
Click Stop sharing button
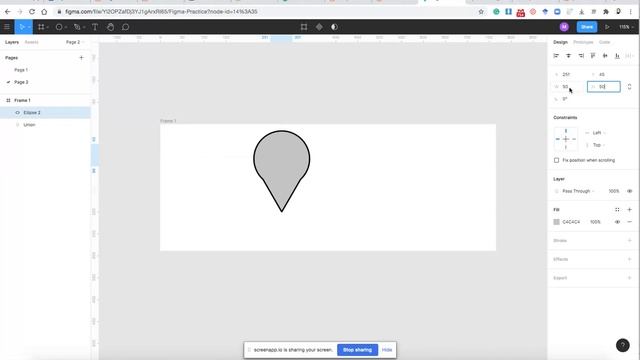click(358, 350)
